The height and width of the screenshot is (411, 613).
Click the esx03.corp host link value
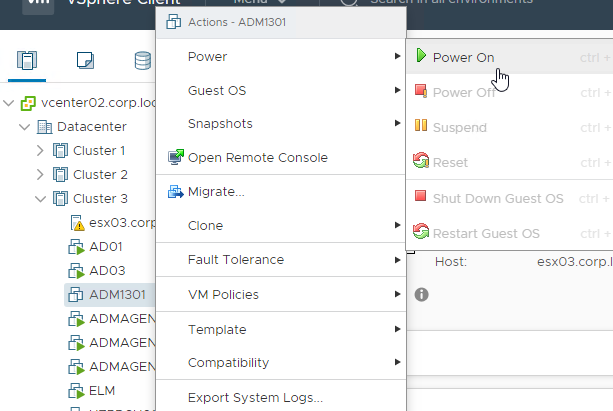tap(575, 261)
